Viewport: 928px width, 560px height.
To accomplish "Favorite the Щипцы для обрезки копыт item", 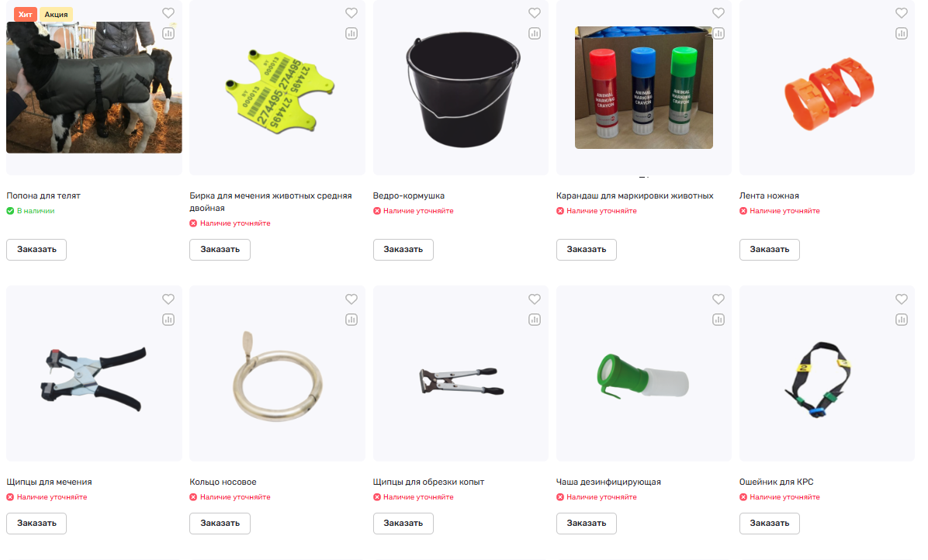I will tap(535, 299).
